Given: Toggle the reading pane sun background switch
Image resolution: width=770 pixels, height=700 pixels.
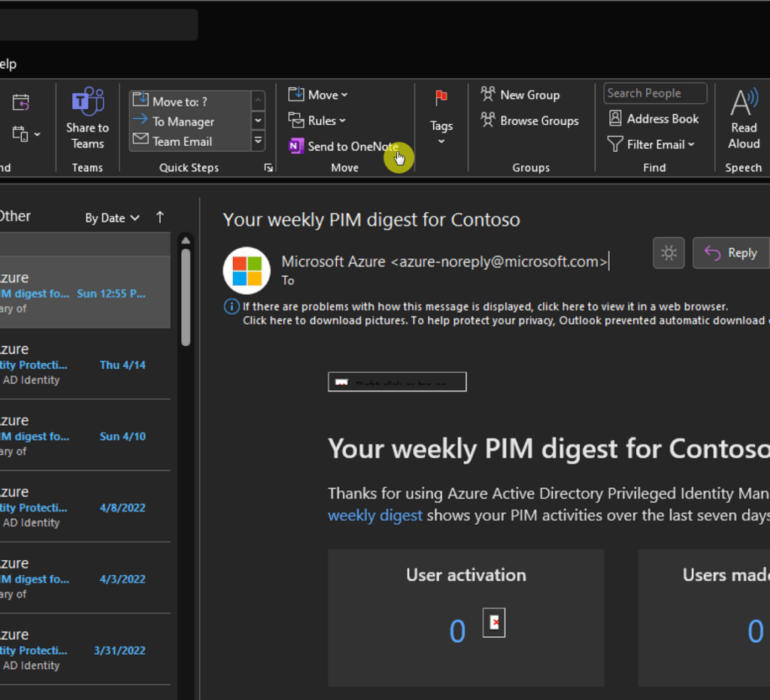Looking at the screenshot, I should (668, 253).
